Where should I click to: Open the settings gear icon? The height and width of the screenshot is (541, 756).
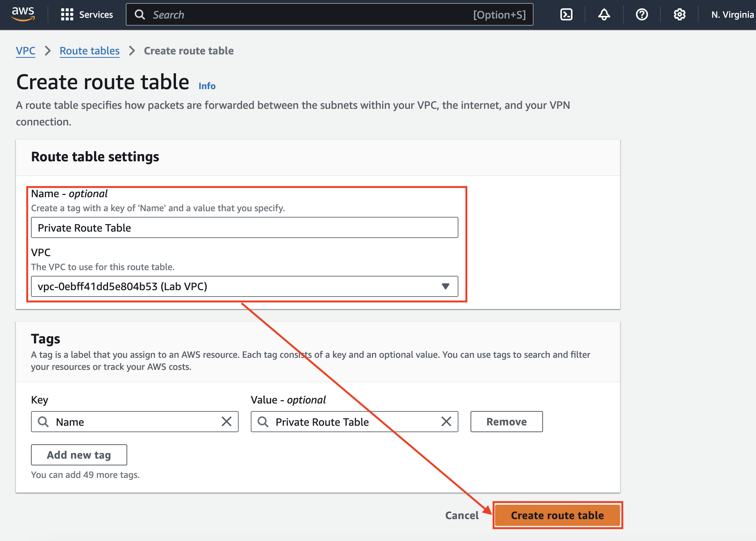679,15
